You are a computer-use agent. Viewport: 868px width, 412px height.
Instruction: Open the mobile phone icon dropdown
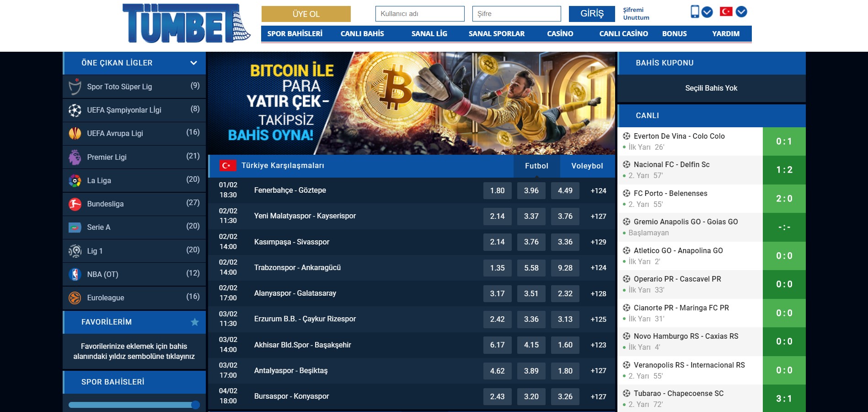[707, 12]
